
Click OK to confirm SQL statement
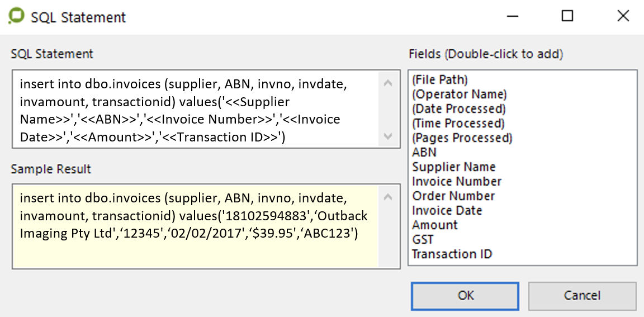(x=465, y=296)
